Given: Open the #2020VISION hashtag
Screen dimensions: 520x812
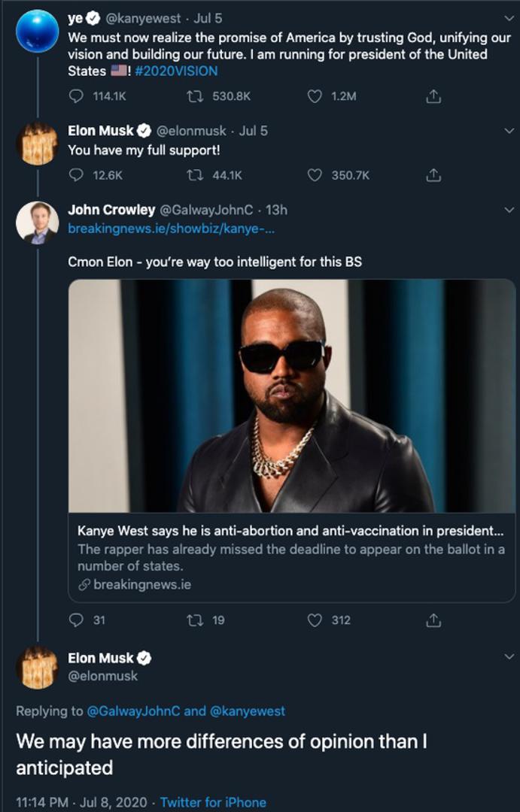Looking at the screenshot, I should coord(177,71).
